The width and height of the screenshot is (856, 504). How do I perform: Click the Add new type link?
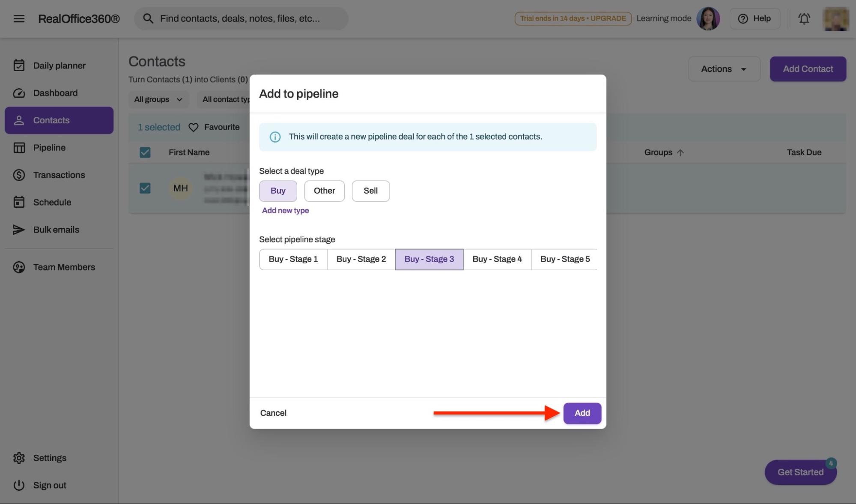[285, 210]
